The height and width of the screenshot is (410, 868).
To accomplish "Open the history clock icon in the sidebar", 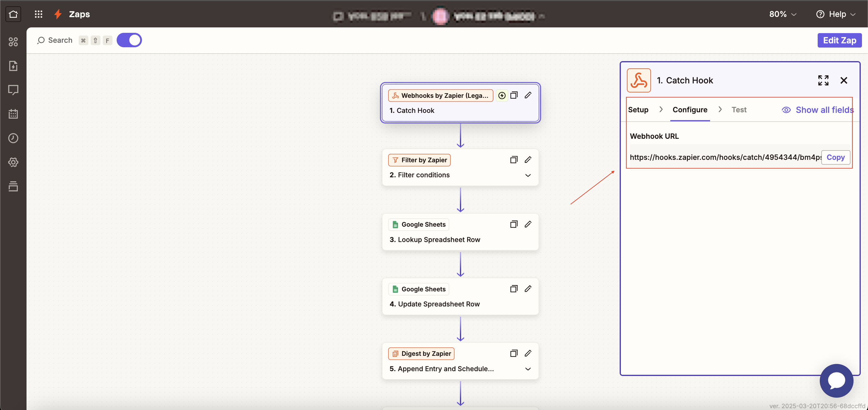I will tap(13, 138).
